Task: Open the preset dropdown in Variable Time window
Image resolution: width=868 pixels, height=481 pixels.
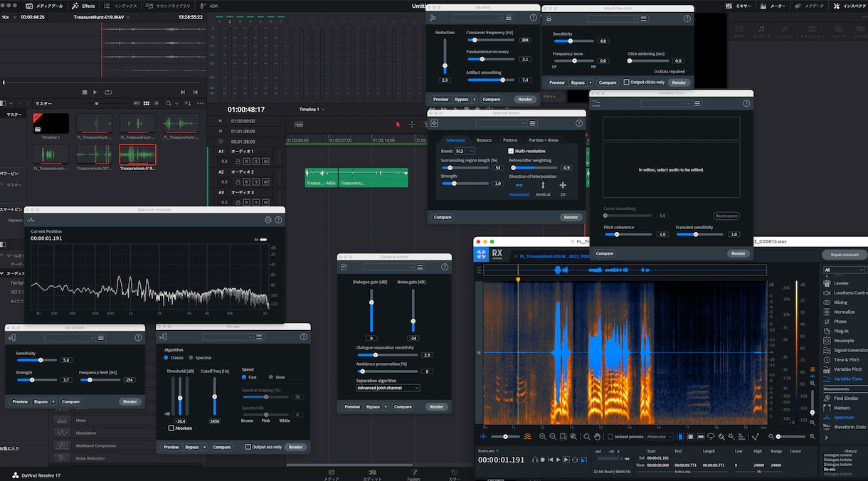Action: (x=666, y=103)
